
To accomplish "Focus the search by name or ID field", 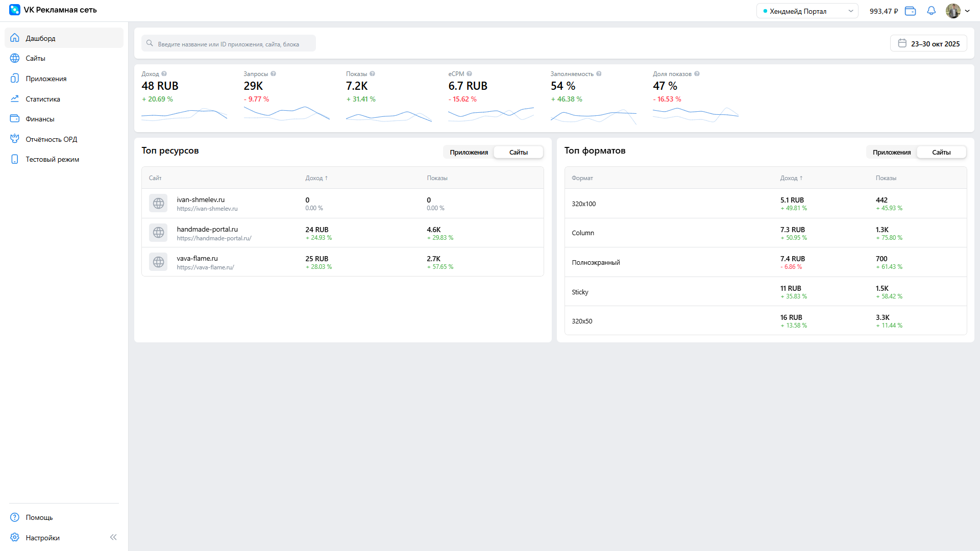I will coord(229,44).
